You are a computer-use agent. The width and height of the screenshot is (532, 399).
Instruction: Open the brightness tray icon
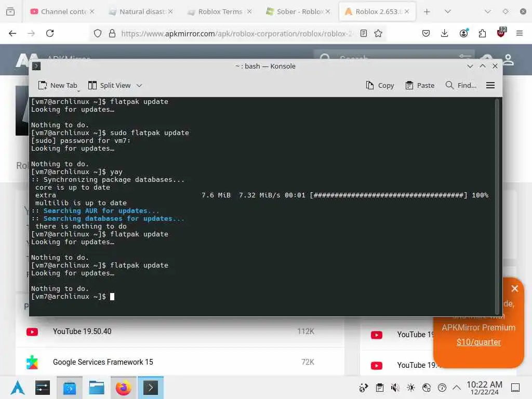tap(410, 388)
